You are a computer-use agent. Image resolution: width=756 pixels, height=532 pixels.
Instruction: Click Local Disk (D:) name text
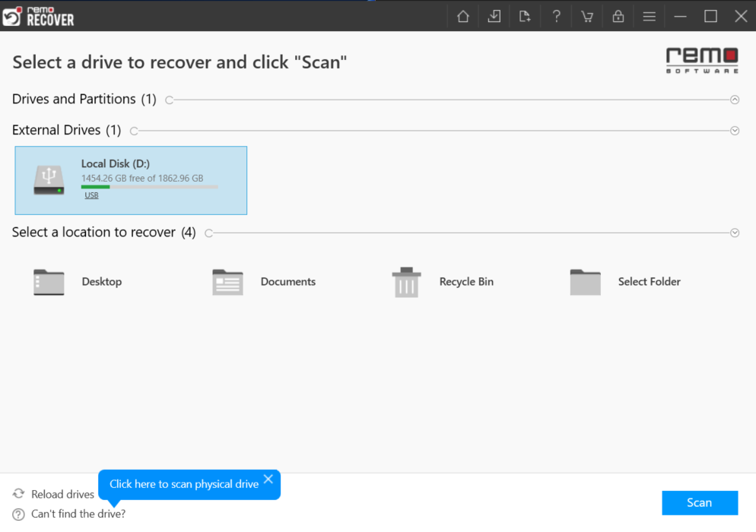pos(116,164)
